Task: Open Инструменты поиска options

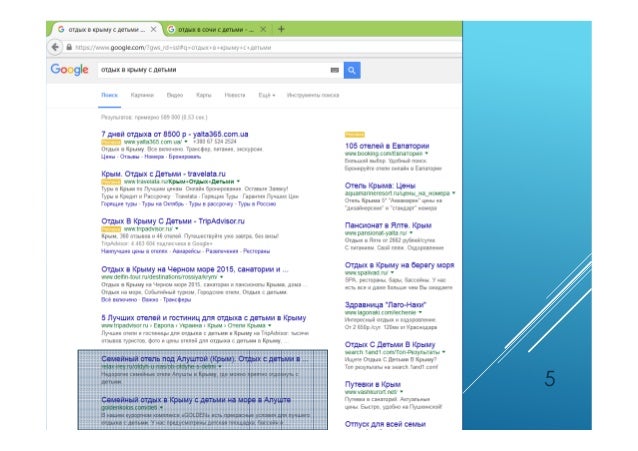Action: coord(313,95)
